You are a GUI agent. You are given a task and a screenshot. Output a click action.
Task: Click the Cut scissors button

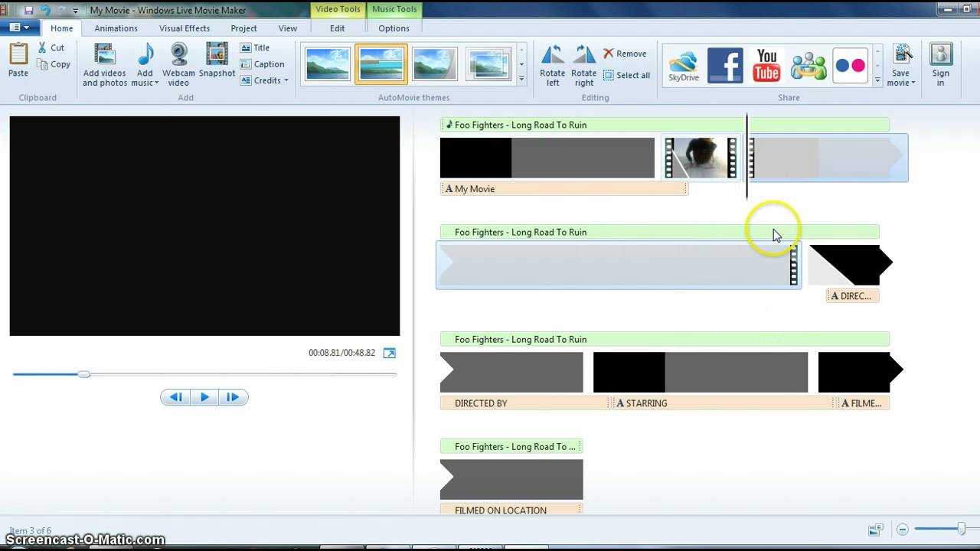coord(51,47)
